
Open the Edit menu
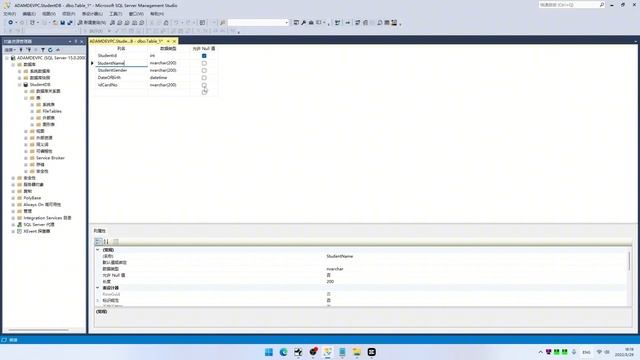click(29, 14)
